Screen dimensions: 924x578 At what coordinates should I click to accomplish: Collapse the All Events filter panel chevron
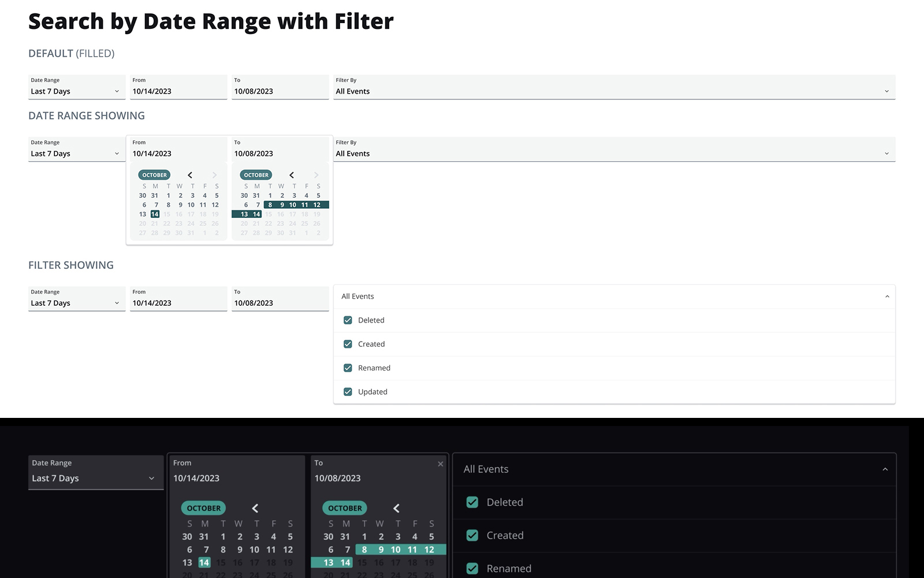click(888, 296)
